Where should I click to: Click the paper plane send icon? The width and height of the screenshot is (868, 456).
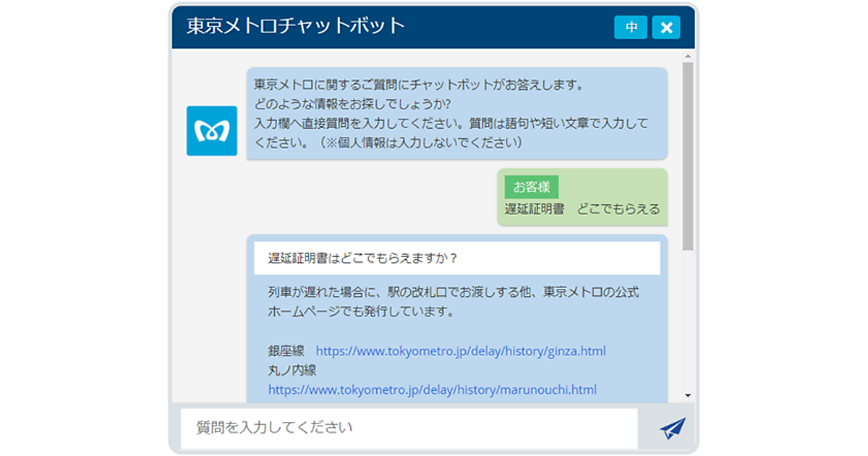[671, 428]
